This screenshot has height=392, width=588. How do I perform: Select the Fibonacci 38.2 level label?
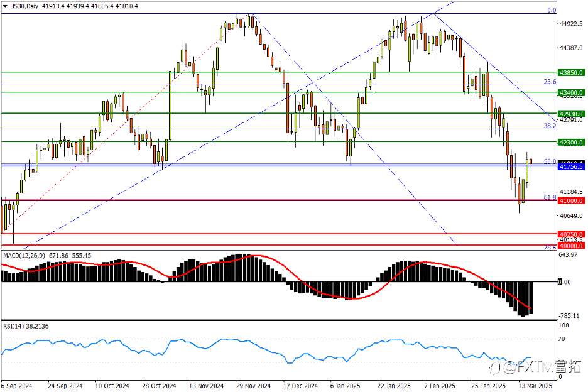[x=550, y=126]
